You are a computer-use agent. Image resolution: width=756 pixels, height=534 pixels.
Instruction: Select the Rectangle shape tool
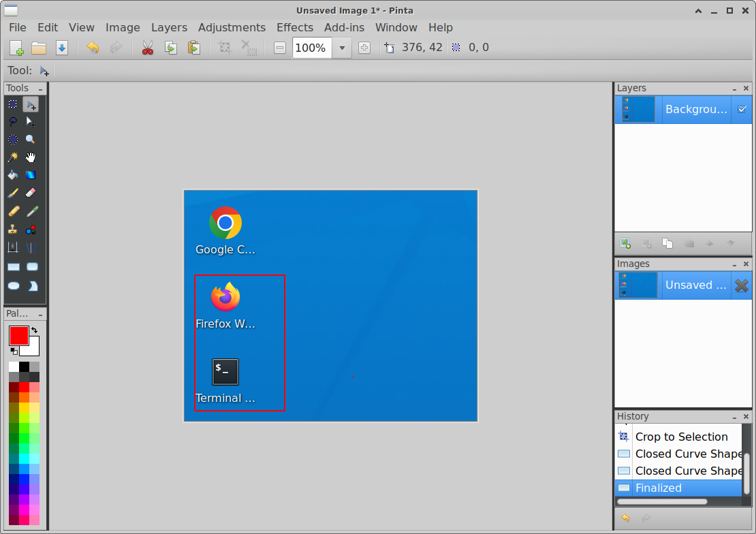(x=13, y=267)
